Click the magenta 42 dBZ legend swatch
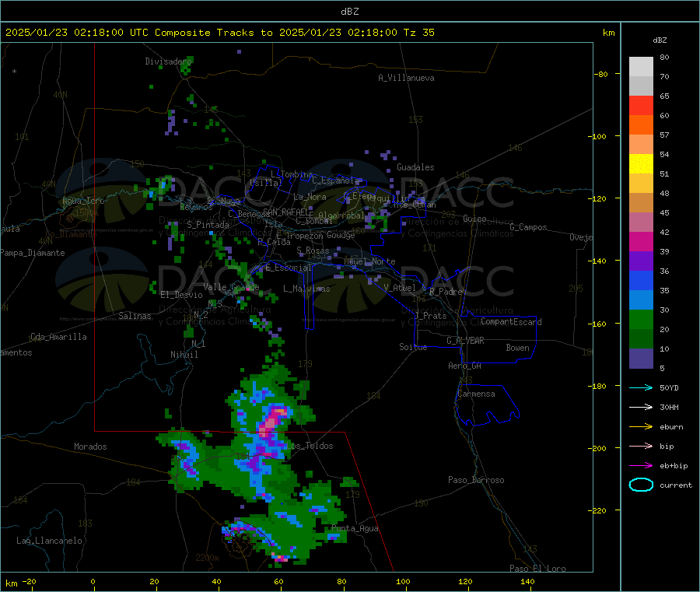This screenshot has height=592, width=700. [641, 241]
